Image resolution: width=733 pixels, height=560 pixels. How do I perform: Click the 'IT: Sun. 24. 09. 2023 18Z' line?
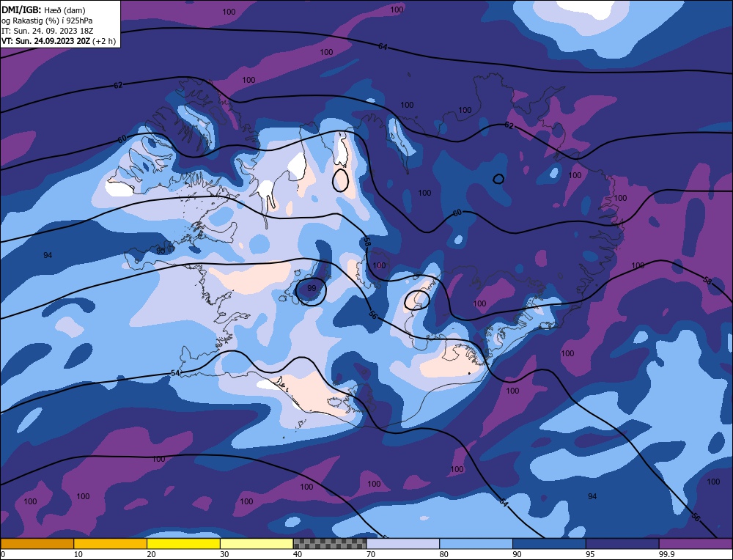(47, 31)
